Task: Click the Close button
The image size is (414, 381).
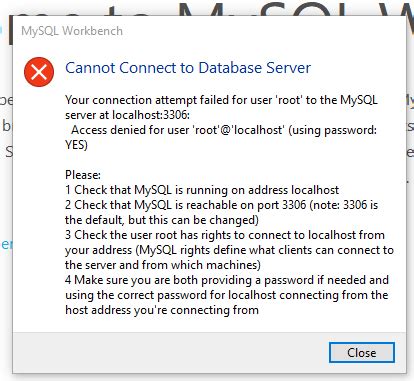Action: click(362, 352)
